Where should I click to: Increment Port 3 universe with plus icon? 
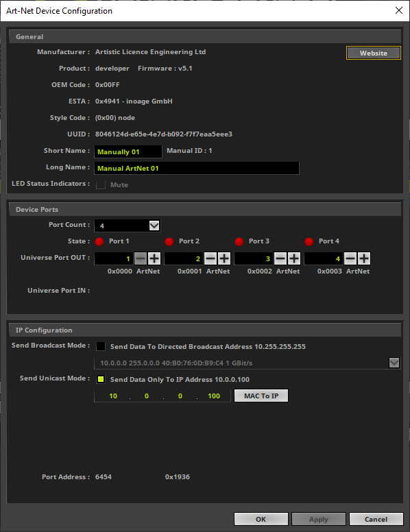[x=294, y=258]
